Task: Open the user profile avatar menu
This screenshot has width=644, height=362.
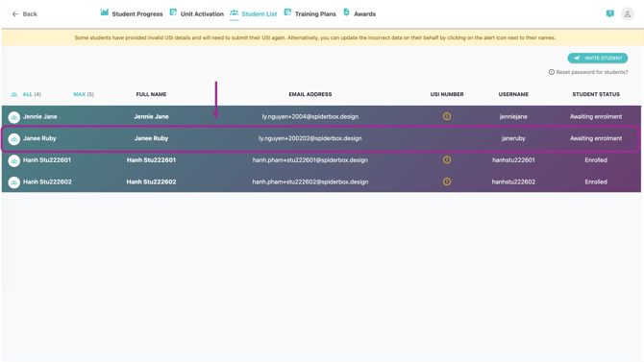Action: tap(627, 14)
